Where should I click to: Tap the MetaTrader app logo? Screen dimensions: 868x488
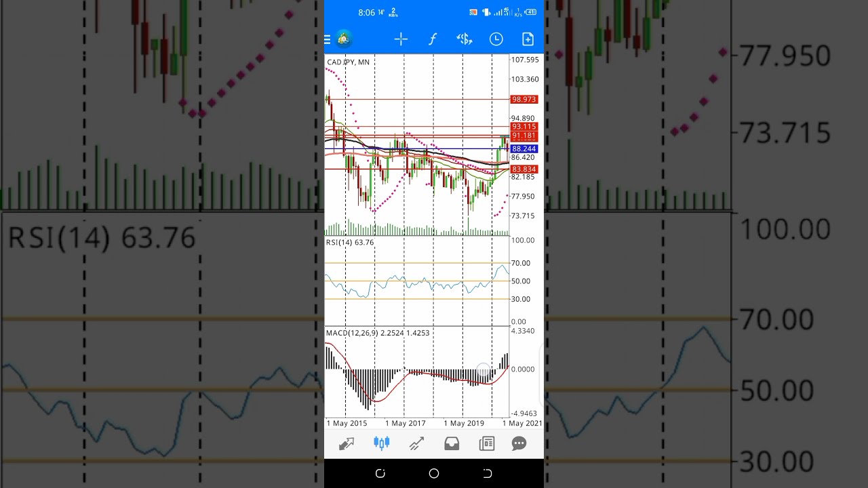(x=343, y=39)
